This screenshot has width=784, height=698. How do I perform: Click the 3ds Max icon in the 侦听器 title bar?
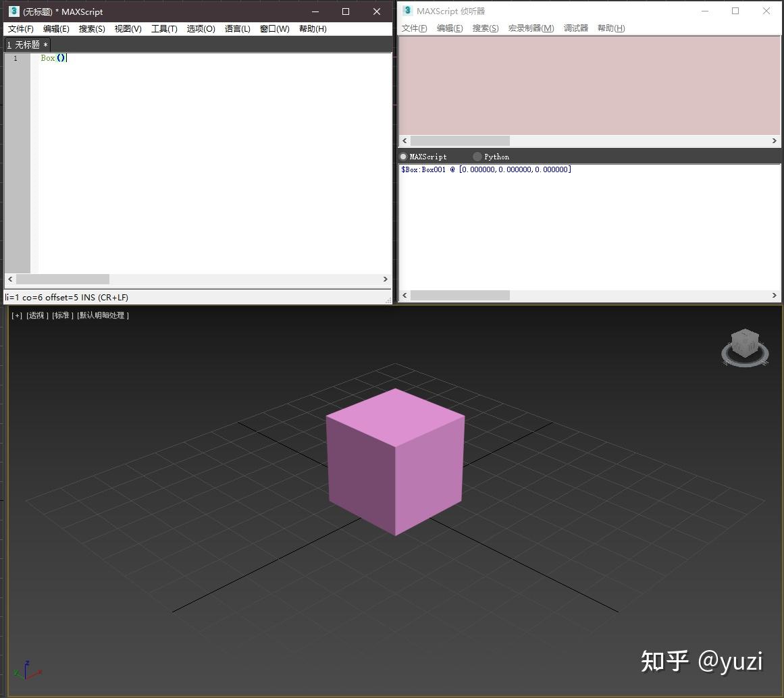408,10
